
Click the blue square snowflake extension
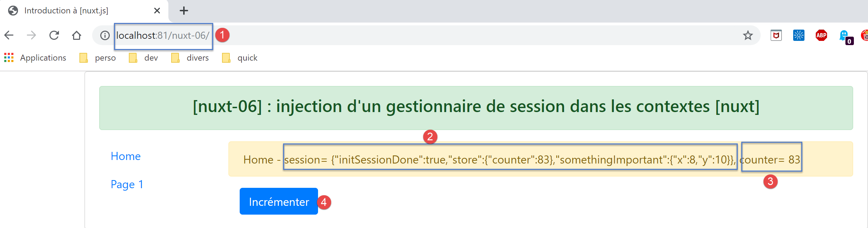[x=798, y=36]
